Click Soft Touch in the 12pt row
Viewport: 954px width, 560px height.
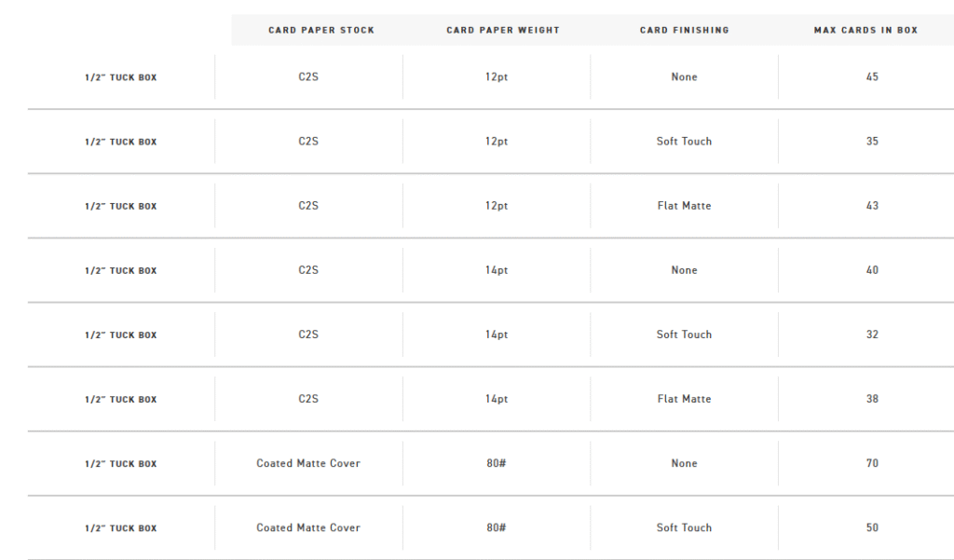pyautogui.click(x=684, y=142)
